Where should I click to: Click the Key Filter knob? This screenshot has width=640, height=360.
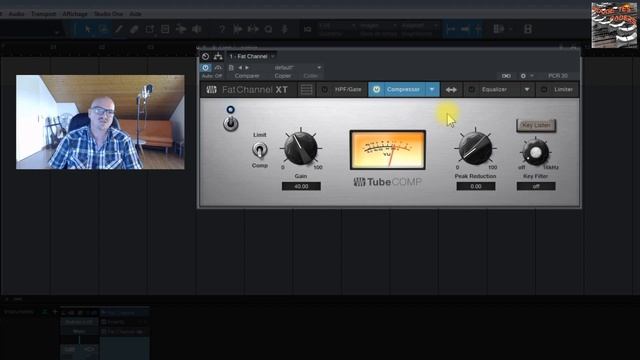(x=536, y=152)
